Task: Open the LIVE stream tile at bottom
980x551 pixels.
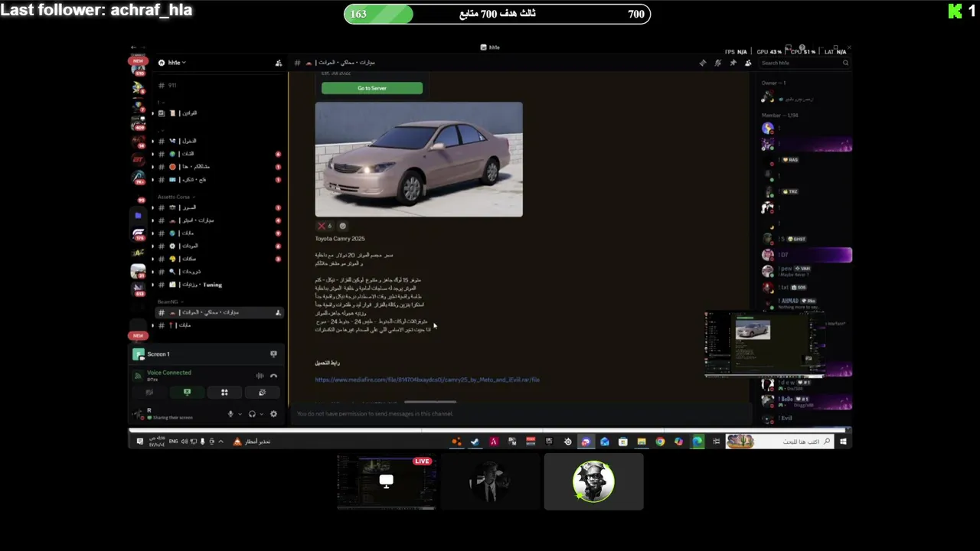Action: click(x=387, y=481)
